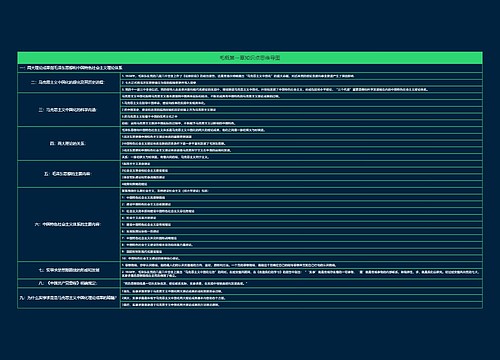Select section 二 heading cell on Marxism sinicization

click(x=69, y=82)
